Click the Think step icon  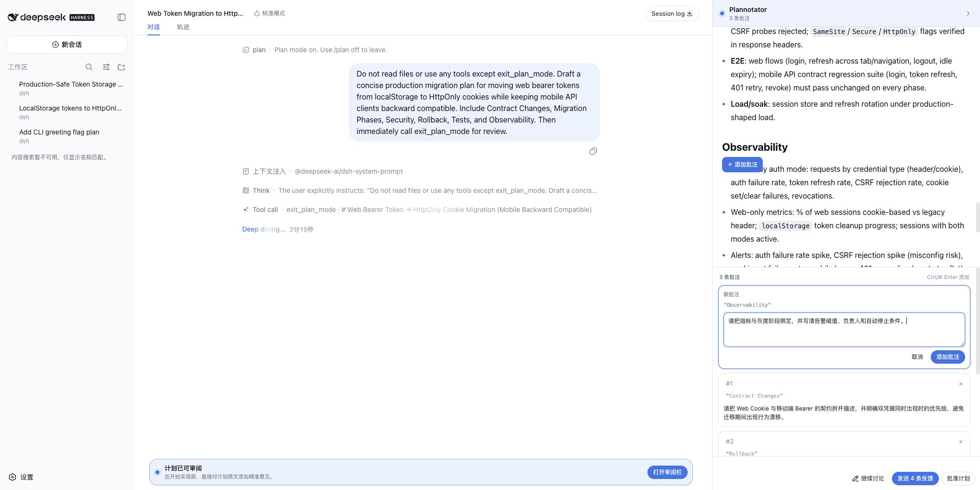246,190
